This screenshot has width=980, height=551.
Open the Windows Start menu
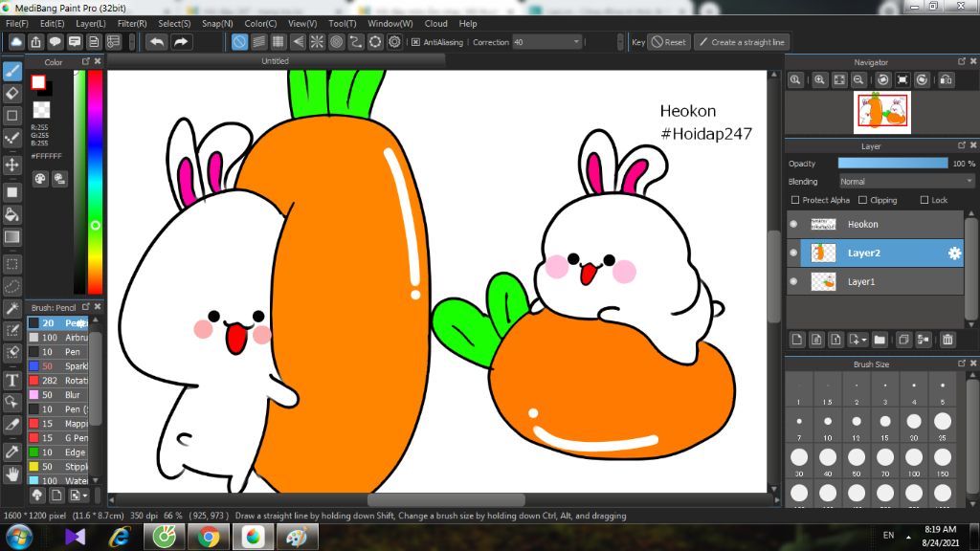(18, 538)
